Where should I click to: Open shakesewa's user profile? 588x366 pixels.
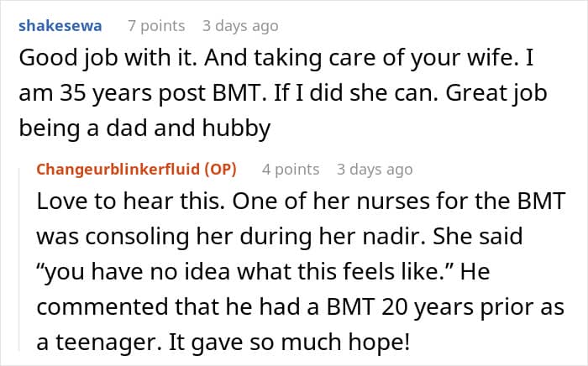(60, 26)
